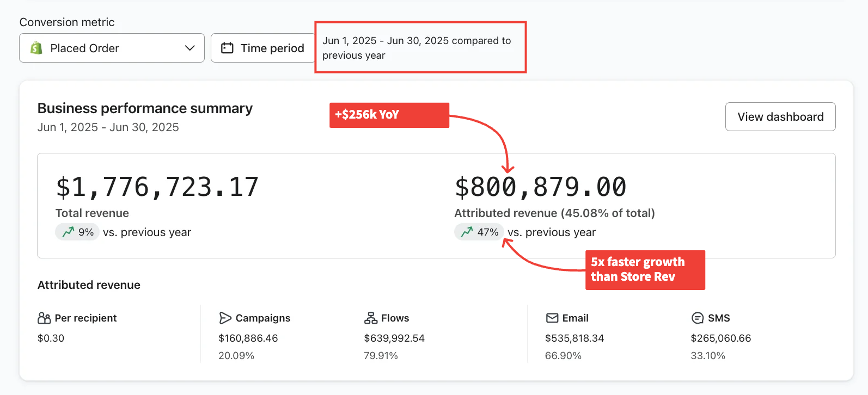Click the Flows label
868x395 pixels.
(395, 318)
